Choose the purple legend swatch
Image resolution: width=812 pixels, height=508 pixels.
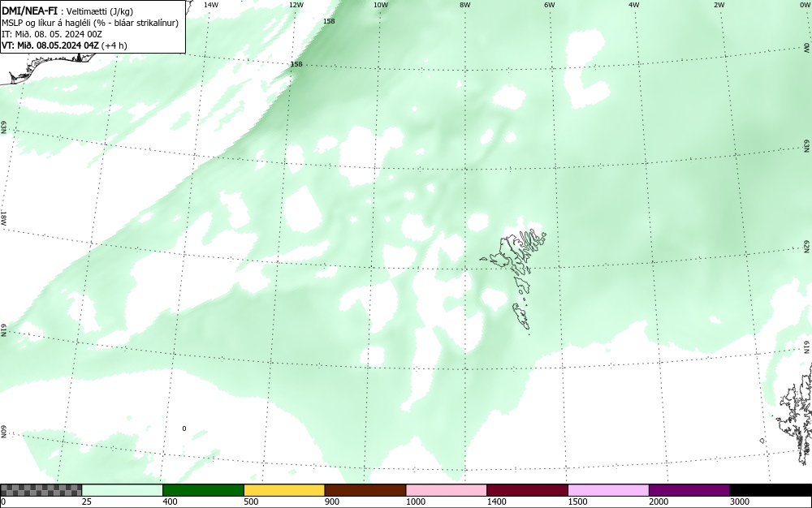(689, 490)
